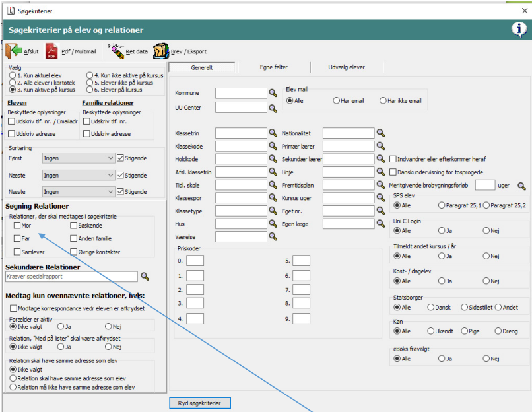Click the Klassetrin input field

(241, 133)
